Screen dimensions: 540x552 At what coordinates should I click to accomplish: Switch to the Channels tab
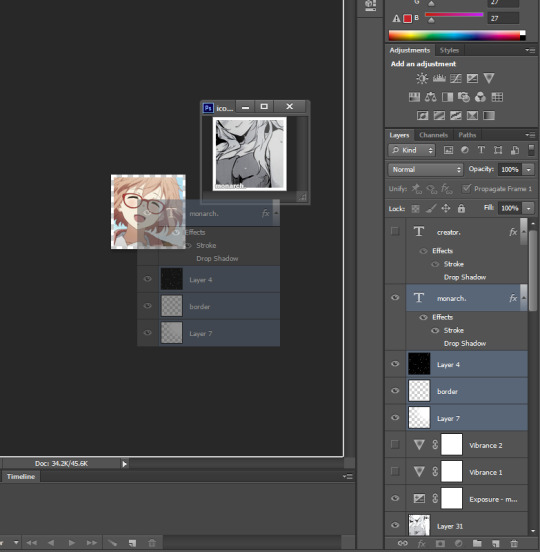point(434,135)
